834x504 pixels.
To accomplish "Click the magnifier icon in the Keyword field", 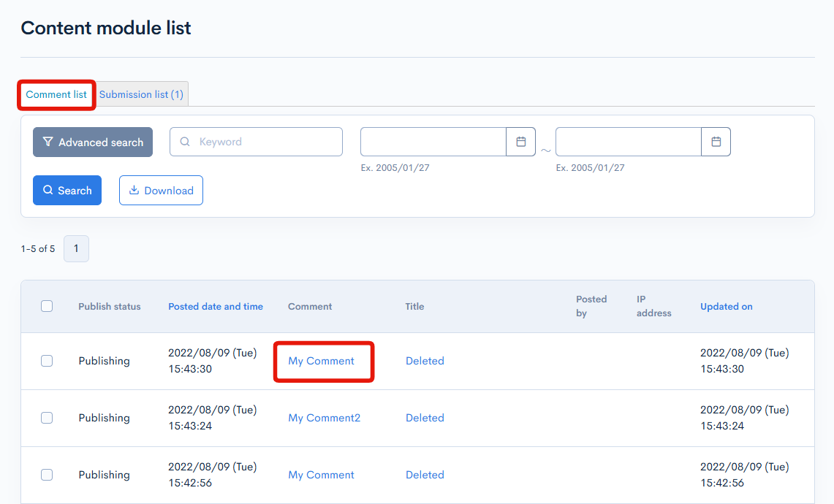I will pos(185,141).
